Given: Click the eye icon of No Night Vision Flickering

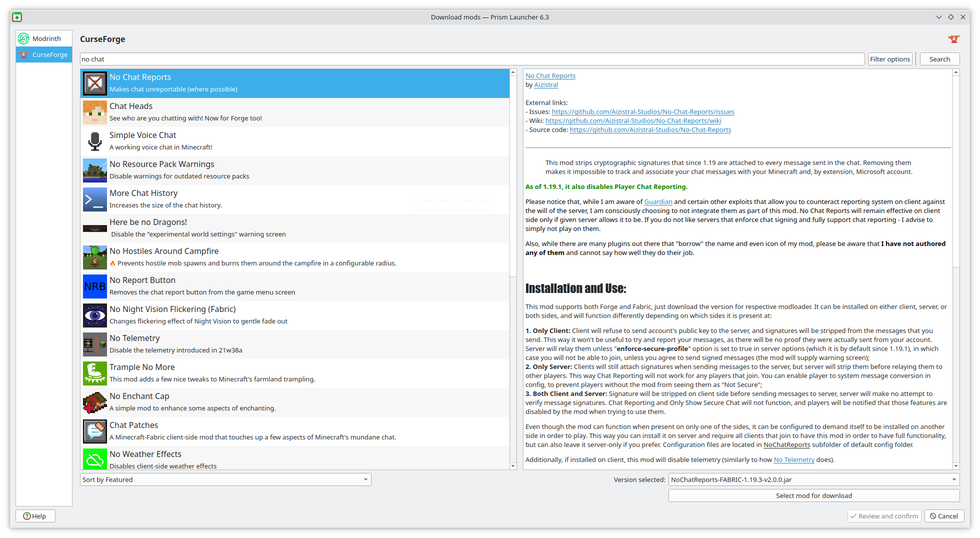Looking at the screenshot, I should (94, 315).
